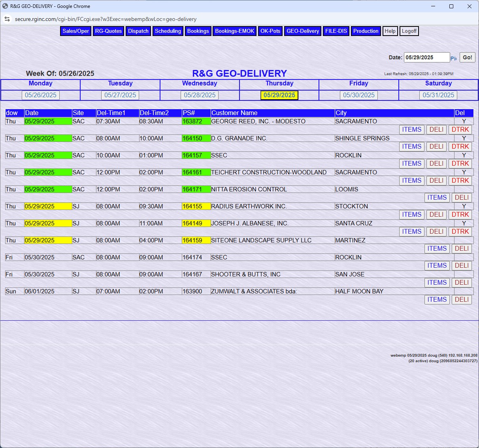Viewport: 479px width, 448px height.
Task: Open the Production page
Action: coord(366,31)
